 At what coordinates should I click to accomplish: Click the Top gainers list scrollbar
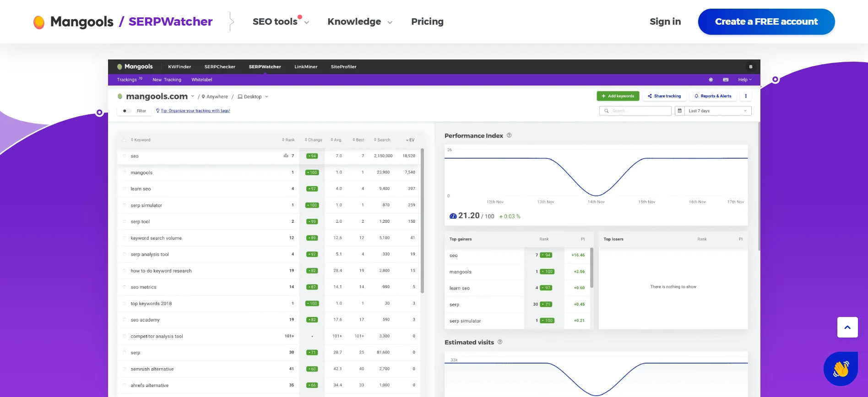point(592,268)
